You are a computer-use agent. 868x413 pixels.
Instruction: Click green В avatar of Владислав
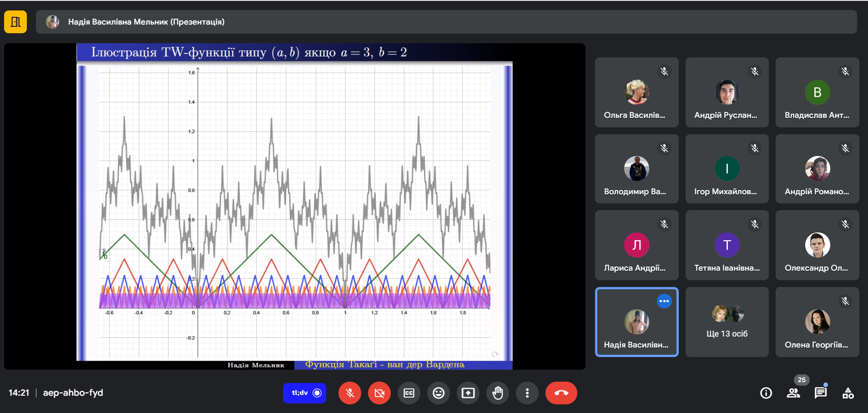[x=818, y=92]
